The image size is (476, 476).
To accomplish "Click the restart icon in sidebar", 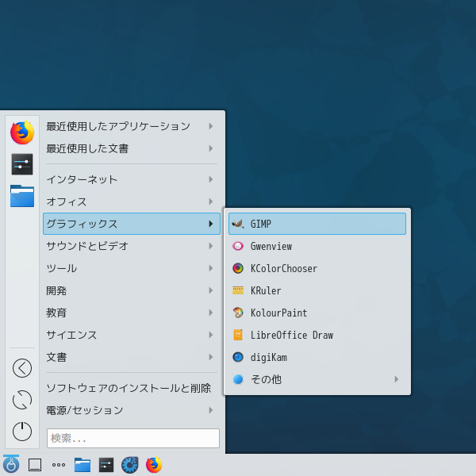I will [22, 400].
